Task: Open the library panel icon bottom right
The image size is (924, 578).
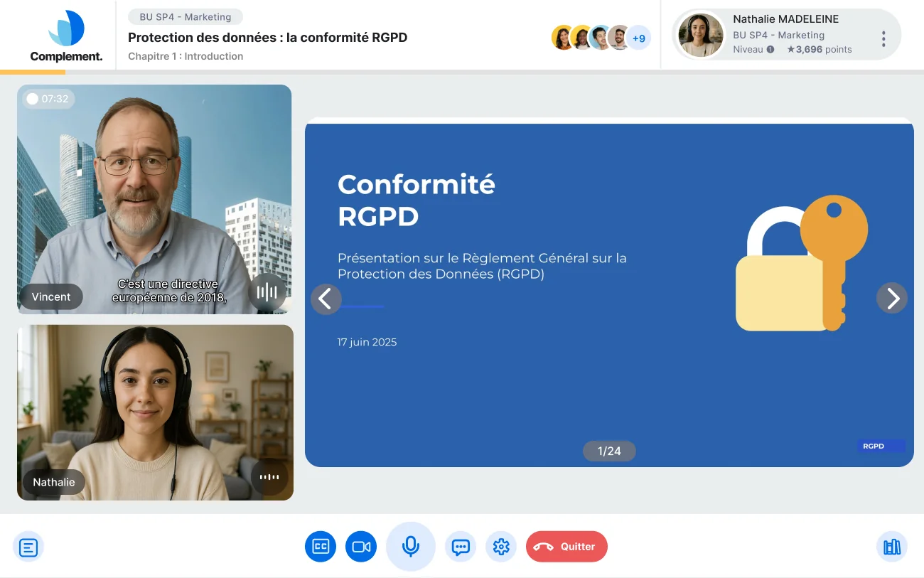Action: [891, 547]
